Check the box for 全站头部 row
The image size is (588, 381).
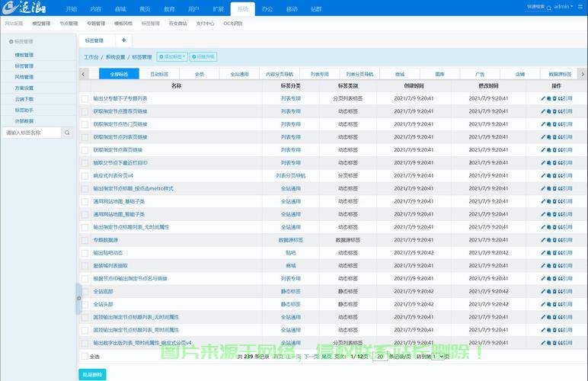pyautogui.click(x=85, y=305)
